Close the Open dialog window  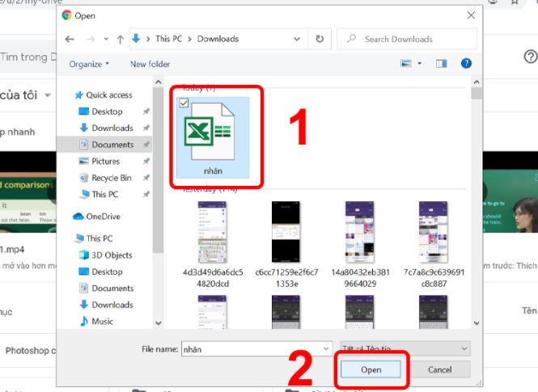[471, 15]
